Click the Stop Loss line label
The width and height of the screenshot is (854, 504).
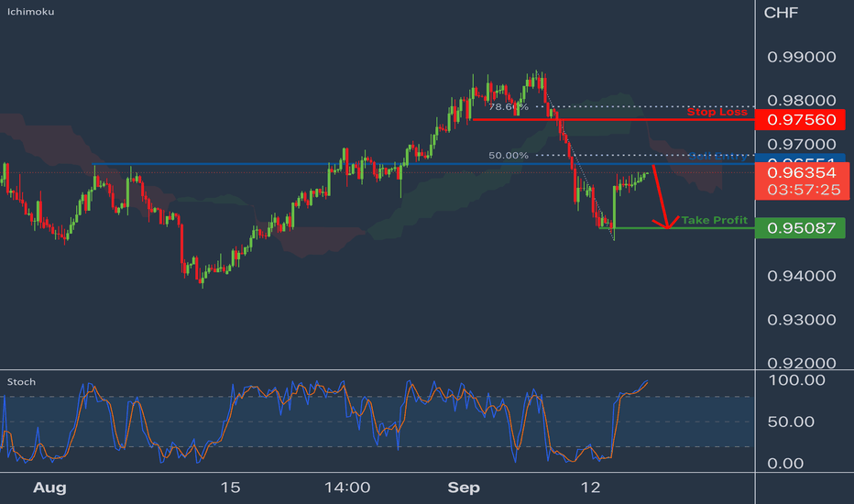pyautogui.click(x=717, y=112)
